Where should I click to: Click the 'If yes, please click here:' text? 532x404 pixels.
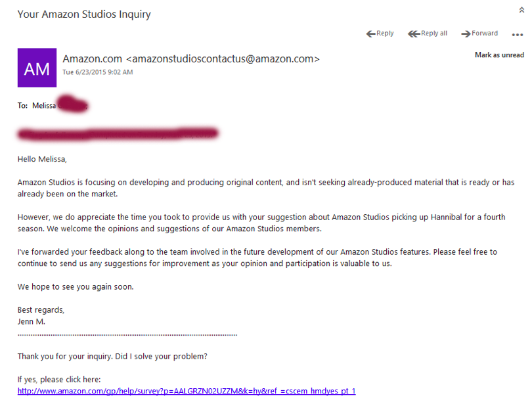[x=59, y=380]
